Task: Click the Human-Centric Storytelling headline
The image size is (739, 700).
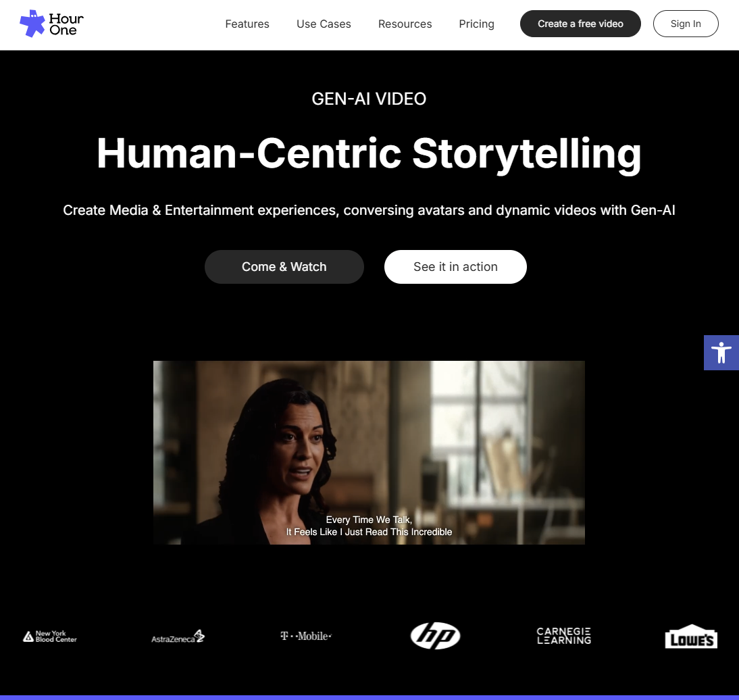Action: pyautogui.click(x=369, y=153)
